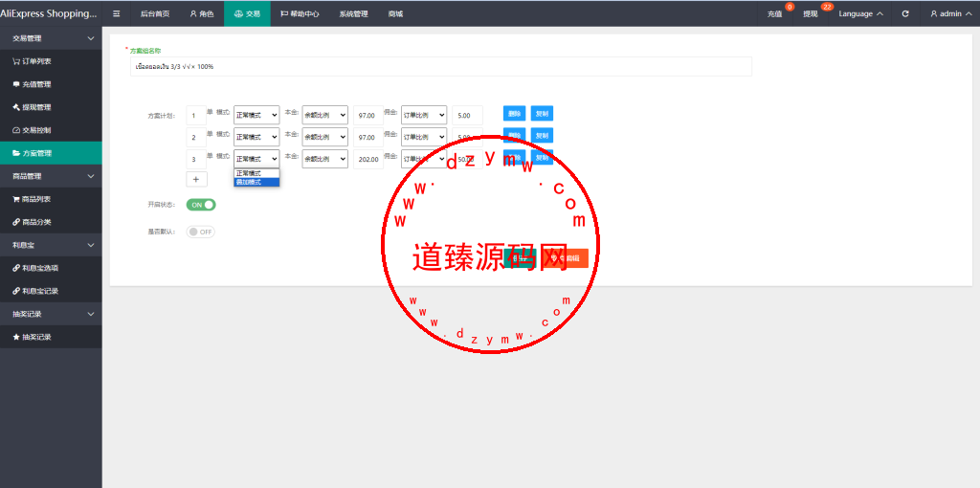Click the AliExpress Shopping title logo
Viewport: 980px width, 488px height.
(x=49, y=13)
